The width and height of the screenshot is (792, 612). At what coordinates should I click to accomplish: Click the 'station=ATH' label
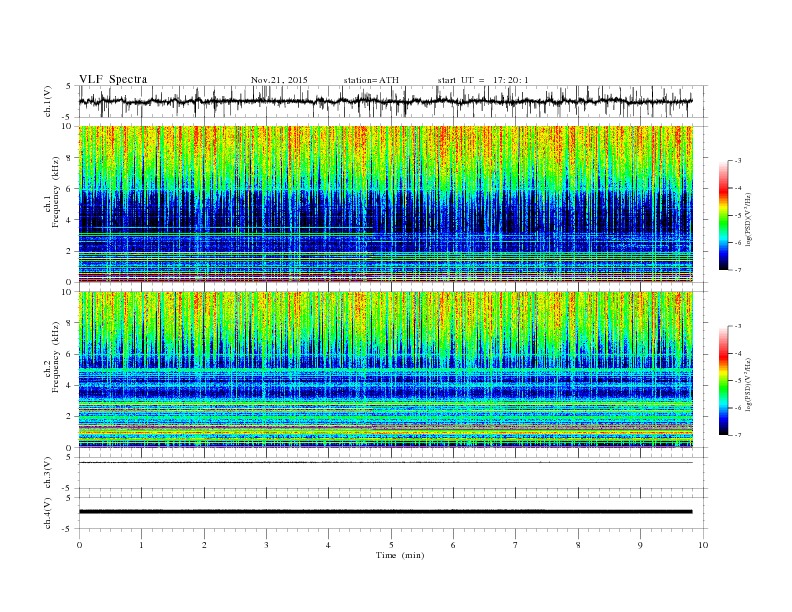pos(371,80)
